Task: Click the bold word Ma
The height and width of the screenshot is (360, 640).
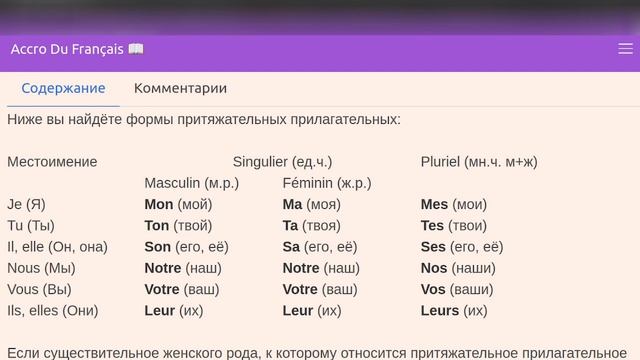Action: point(292,204)
